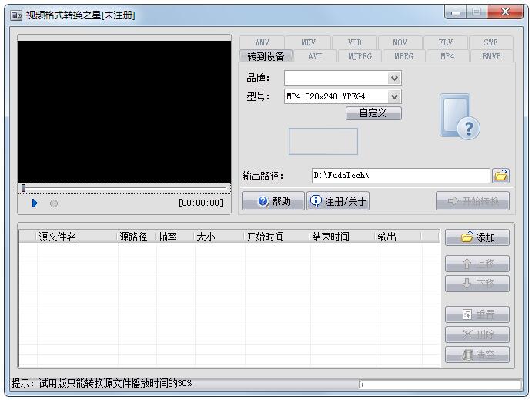
Task: Open 注册/关于 register dialog
Action: tap(339, 201)
